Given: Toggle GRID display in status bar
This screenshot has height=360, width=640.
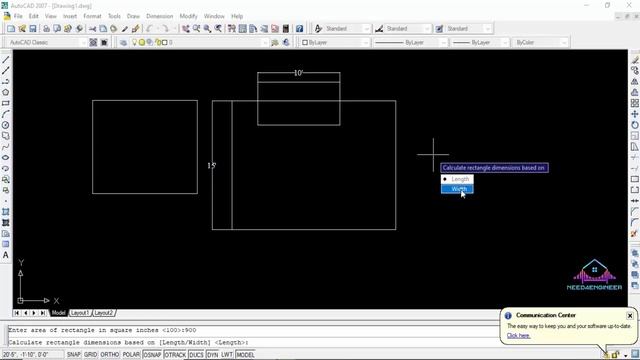Looking at the screenshot, I should click(x=91, y=355).
